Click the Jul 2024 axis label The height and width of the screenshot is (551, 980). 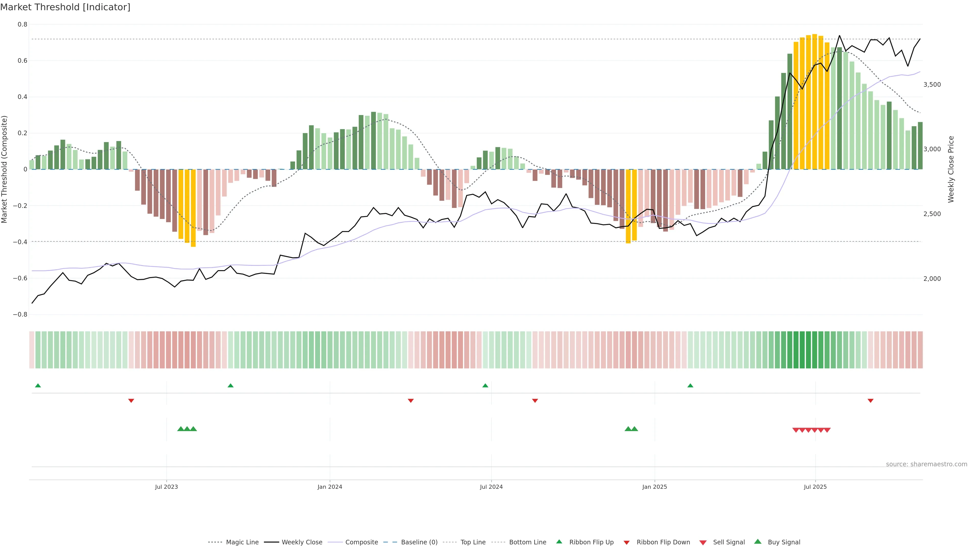491,487
